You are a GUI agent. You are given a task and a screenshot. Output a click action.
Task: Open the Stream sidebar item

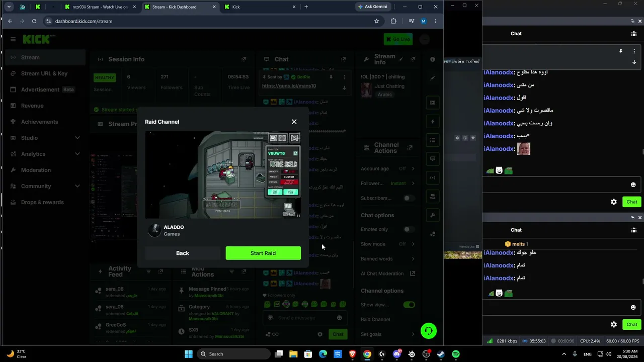coord(45,57)
